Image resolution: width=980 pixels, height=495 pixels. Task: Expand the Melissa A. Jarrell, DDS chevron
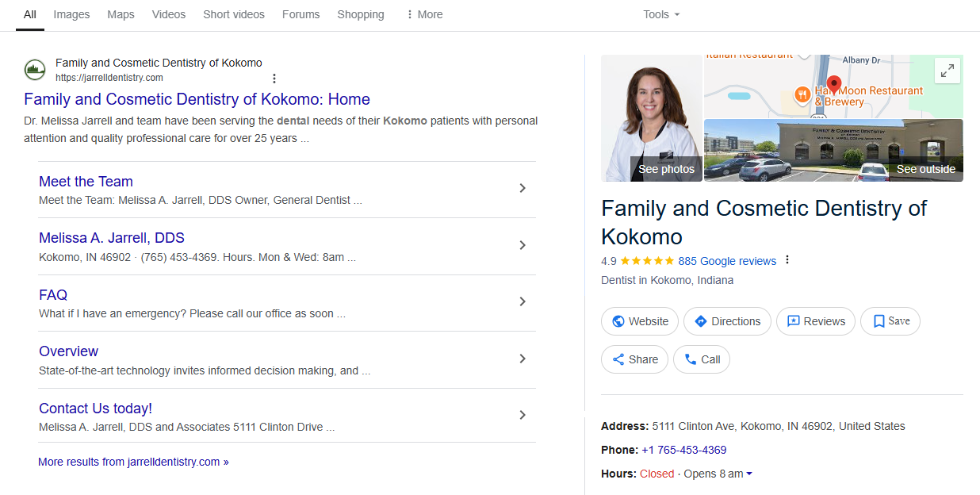coord(523,245)
